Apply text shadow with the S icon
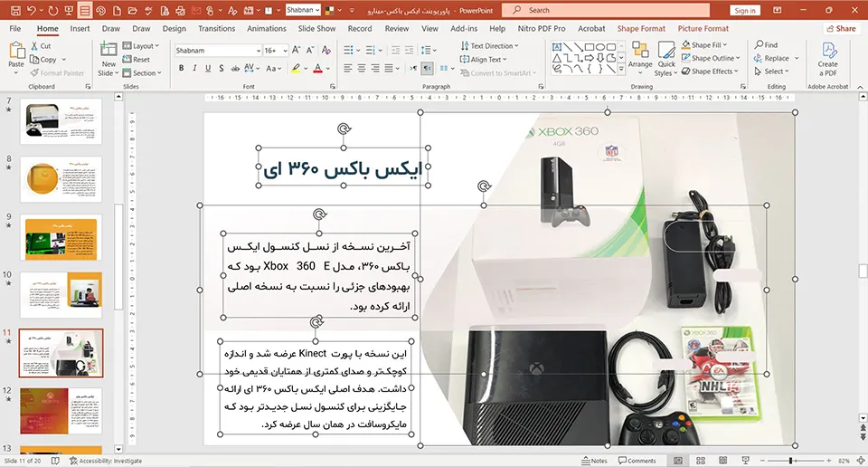This screenshot has height=467, width=868. (221, 68)
